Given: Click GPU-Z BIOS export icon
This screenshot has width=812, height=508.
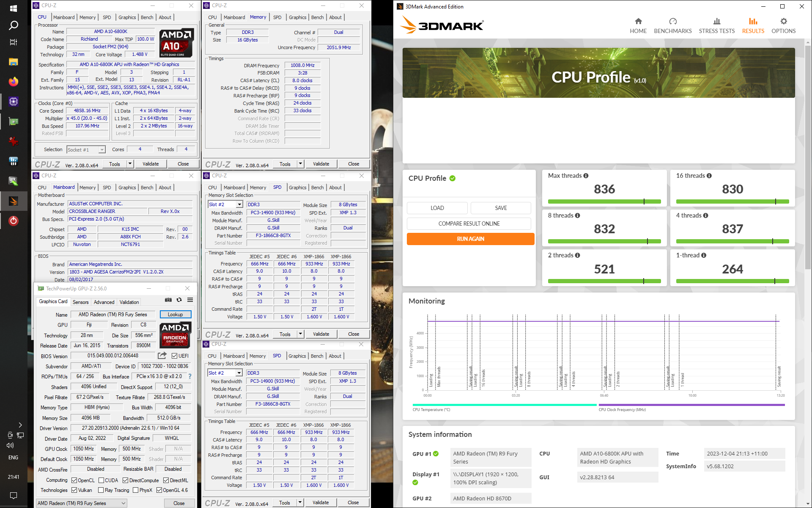Looking at the screenshot, I should pyautogui.click(x=162, y=356).
